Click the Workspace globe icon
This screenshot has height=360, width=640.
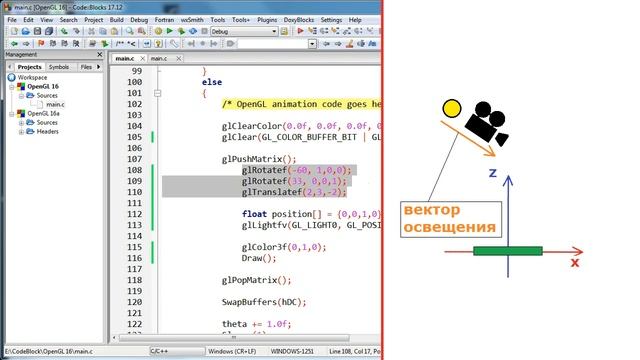click(11, 77)
